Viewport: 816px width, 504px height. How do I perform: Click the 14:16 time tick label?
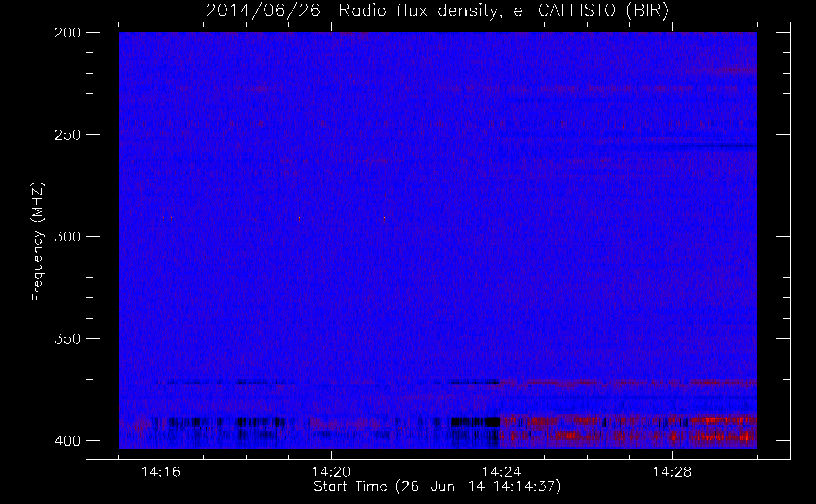(x=161, y=472)
